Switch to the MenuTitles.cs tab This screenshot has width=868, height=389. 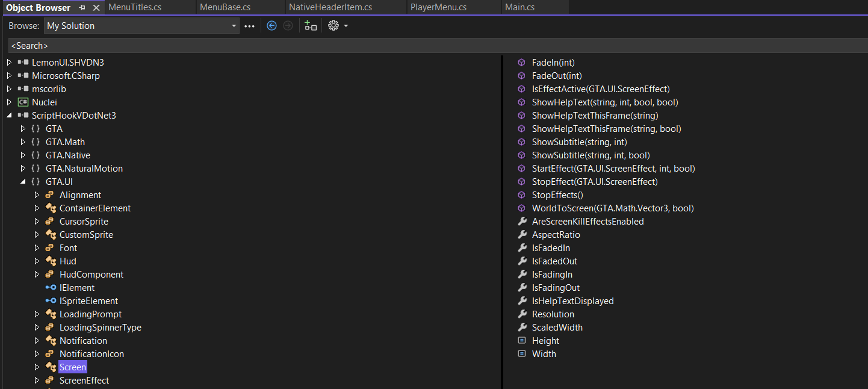pos(134,7)
